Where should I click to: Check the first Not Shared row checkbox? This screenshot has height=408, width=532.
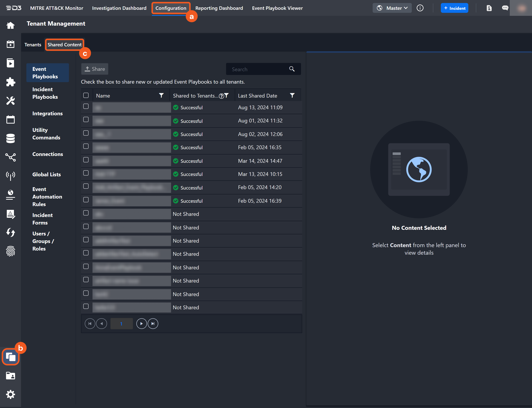86,213
